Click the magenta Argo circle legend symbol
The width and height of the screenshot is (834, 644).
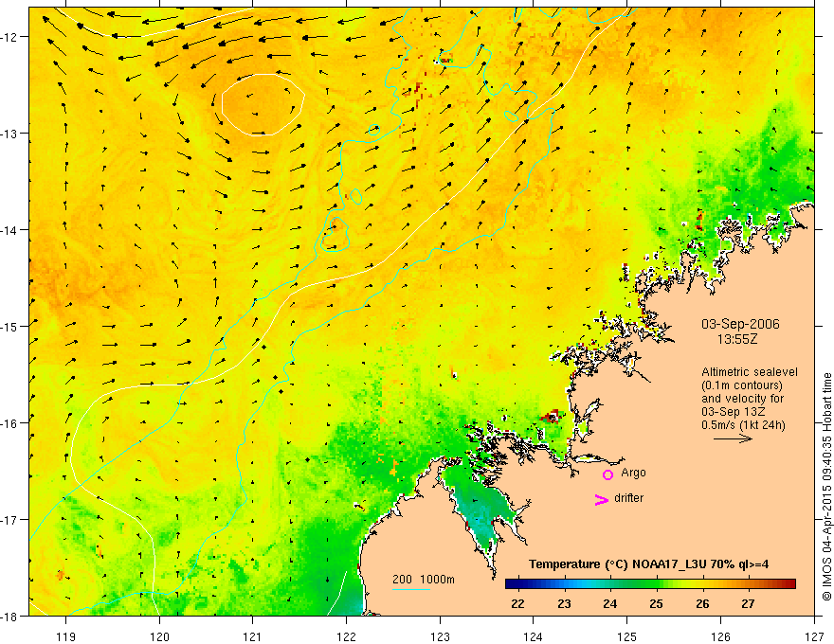[607, 474]
